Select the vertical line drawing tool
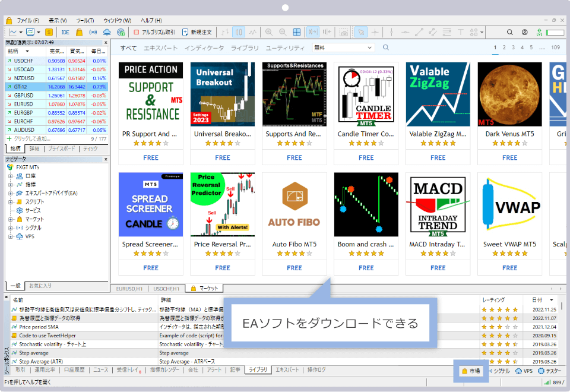This screenshot has width=570, height=392. 391,32
